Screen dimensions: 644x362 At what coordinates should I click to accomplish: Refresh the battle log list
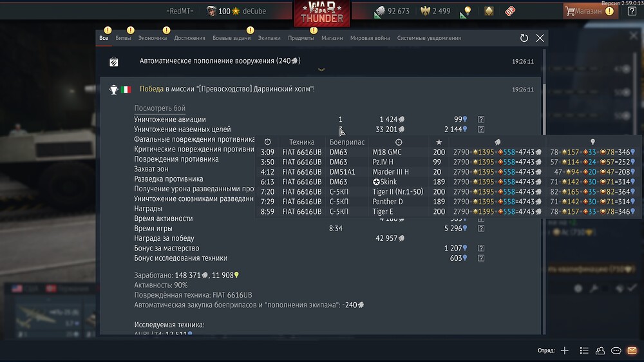tap(524, 38)
